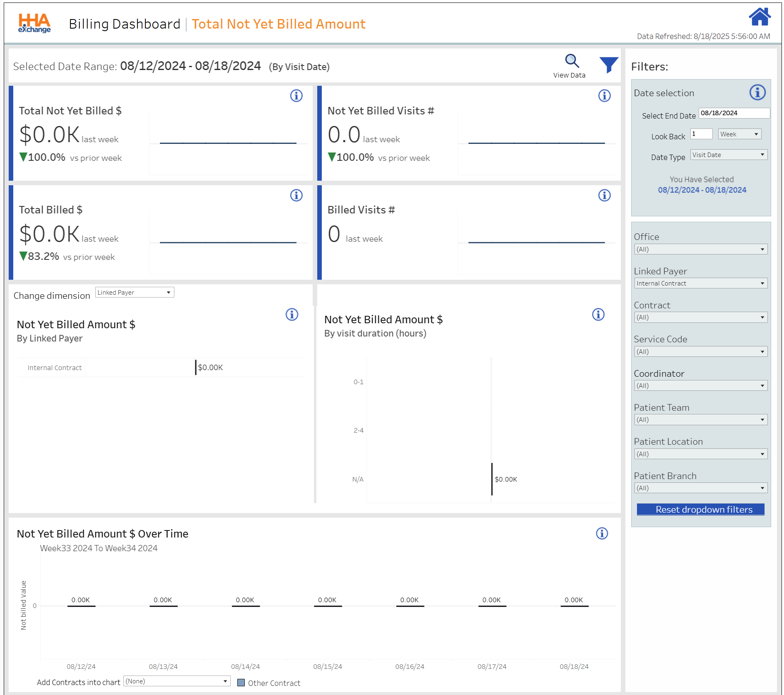This screenshot has height=695, width=784.
Task: Expand the Office filter dropdown
Action: pos(700,249)
